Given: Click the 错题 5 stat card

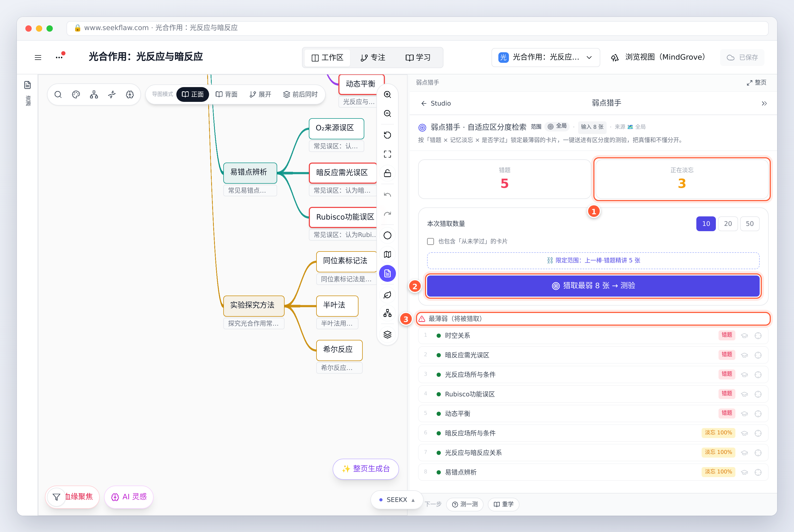Looking at the screenshot, I should click(504, 179).
